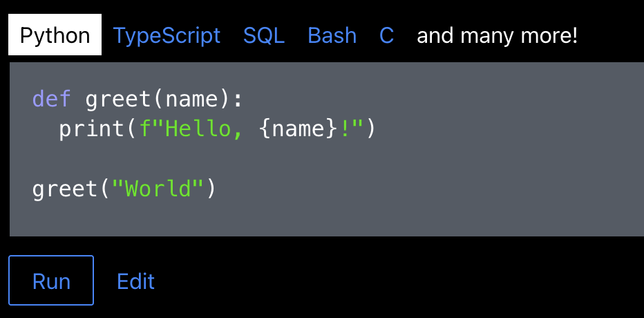Click the 'def' keyword in the code
644x318 pixels.
click(x=52, y=100)
